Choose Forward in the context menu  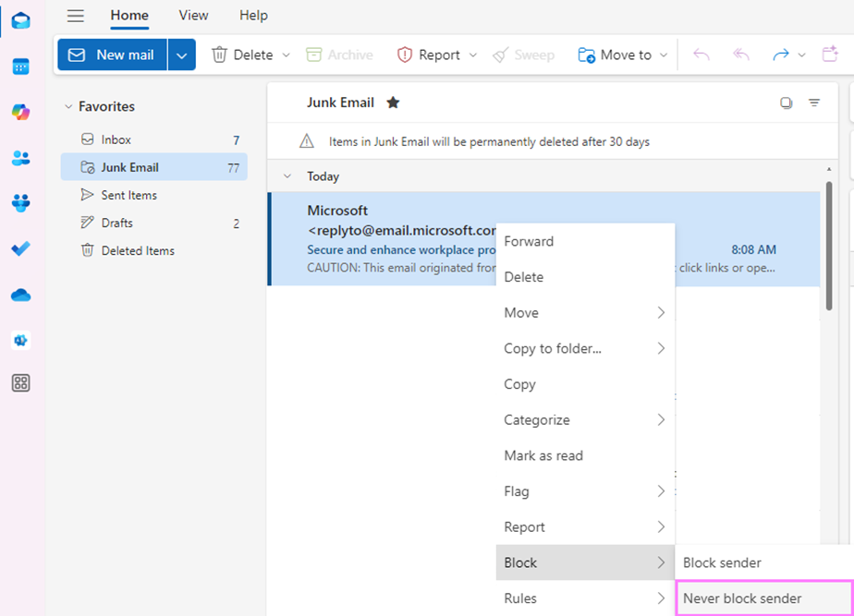click(x=585, y=241)
